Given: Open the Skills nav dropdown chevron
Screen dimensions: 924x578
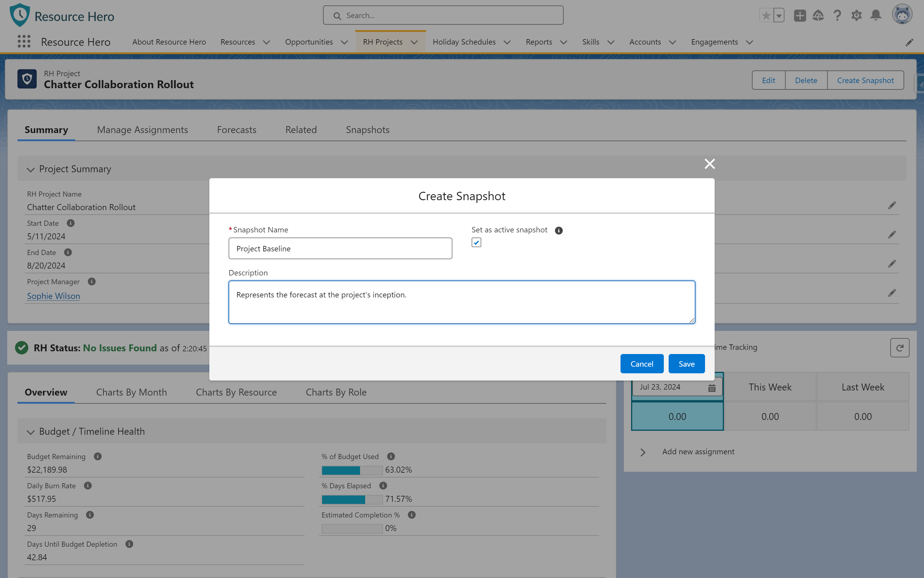Looking at the screenshot, I should click(611, 42).
